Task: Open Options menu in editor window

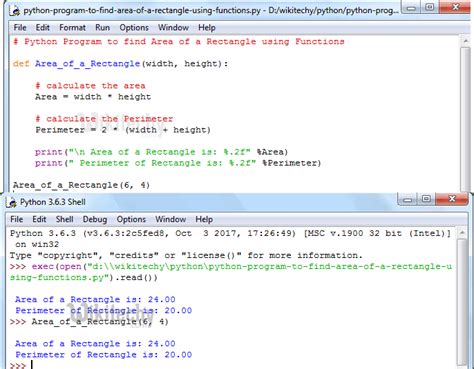Action: click(x=134, y=28)
